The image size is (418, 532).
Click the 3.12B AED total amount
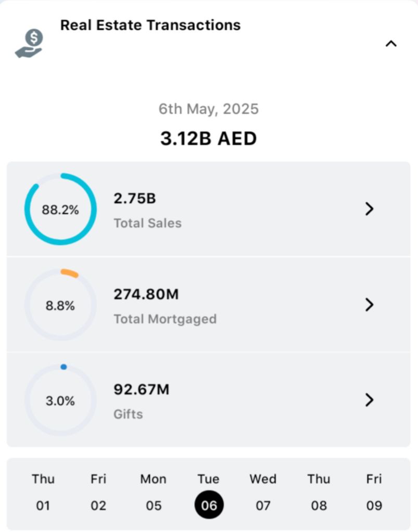tap(208, 138)
